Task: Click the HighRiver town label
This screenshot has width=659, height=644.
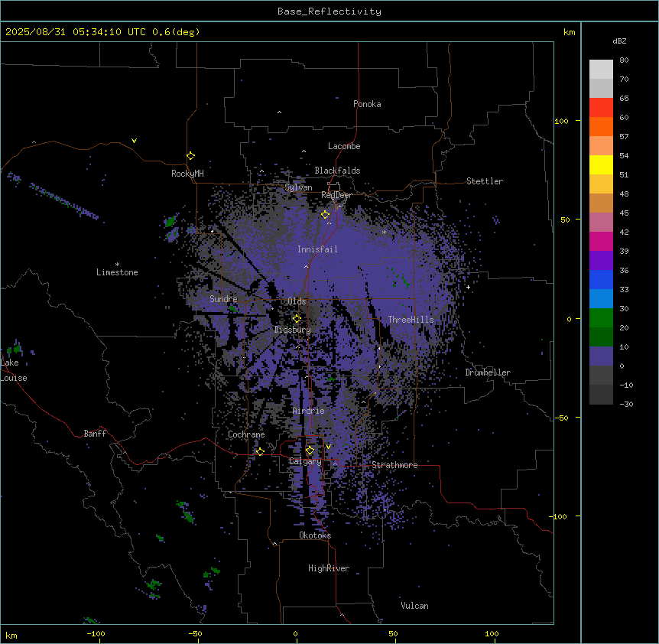Action: 329,568
